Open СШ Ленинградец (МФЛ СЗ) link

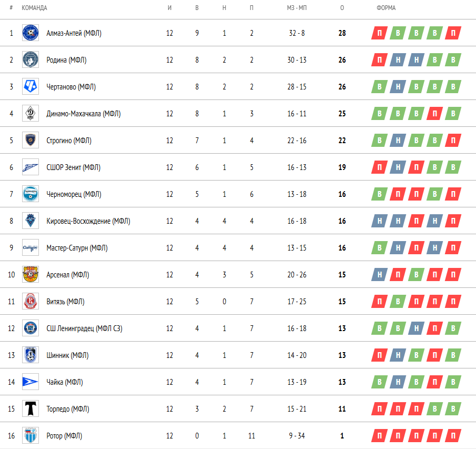pos(84,328)
